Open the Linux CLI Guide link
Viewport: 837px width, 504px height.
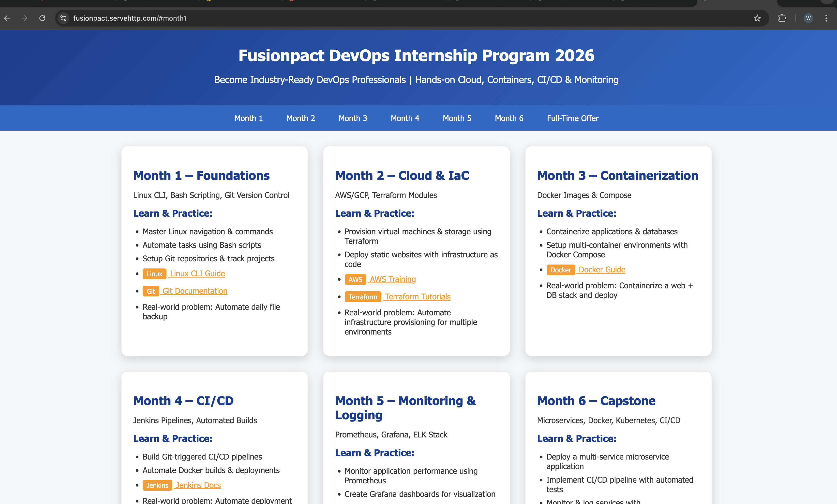tap(197, 274)
